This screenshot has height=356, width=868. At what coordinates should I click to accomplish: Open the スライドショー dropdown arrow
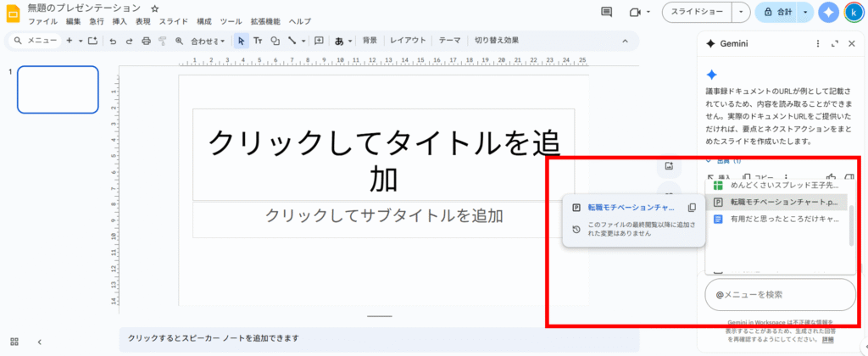tap(742, 13)
